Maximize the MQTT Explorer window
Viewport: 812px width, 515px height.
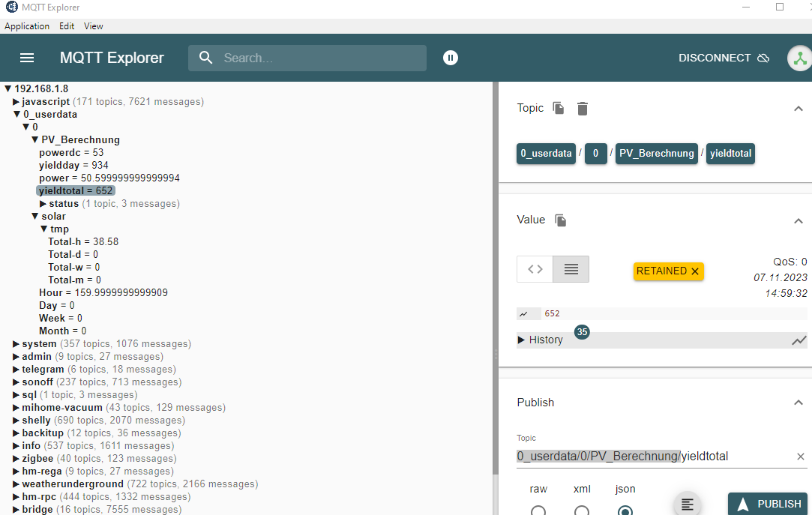[779, 7]
